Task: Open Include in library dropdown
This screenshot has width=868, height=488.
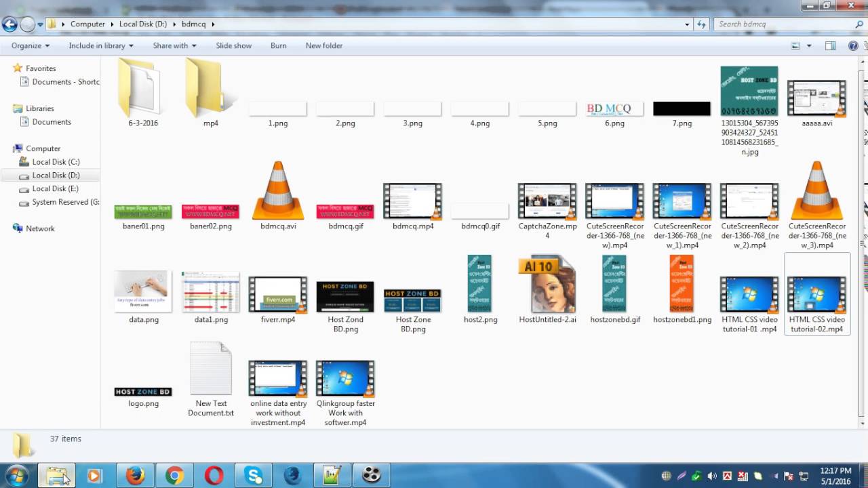Action: pos(101,45)
